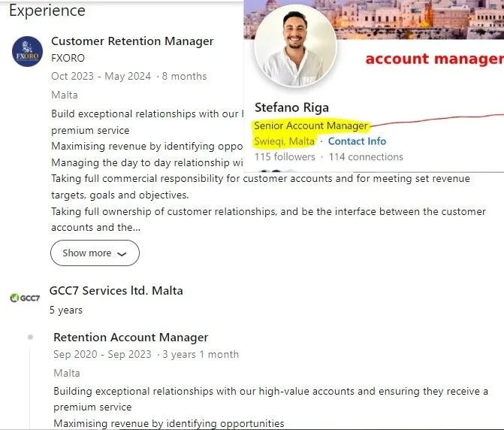Click the red account manager annotation text
This screenshot has height=430, width=504.
tap(433, 59)
